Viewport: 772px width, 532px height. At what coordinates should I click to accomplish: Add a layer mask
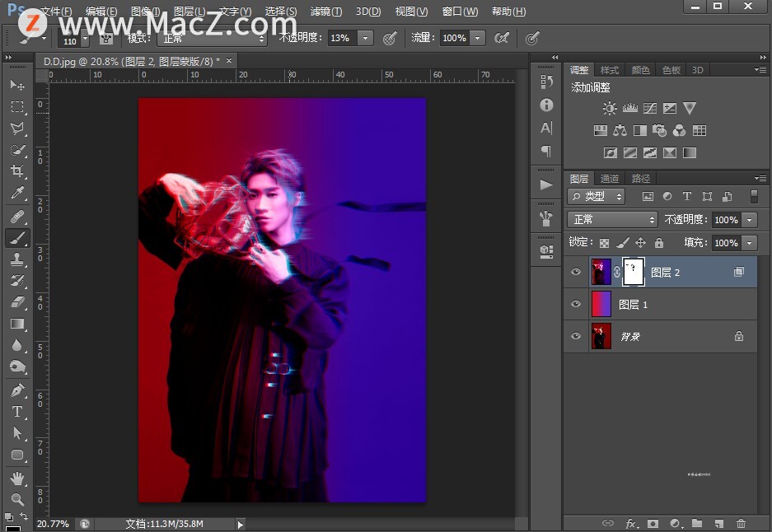[x=653, y=523]
